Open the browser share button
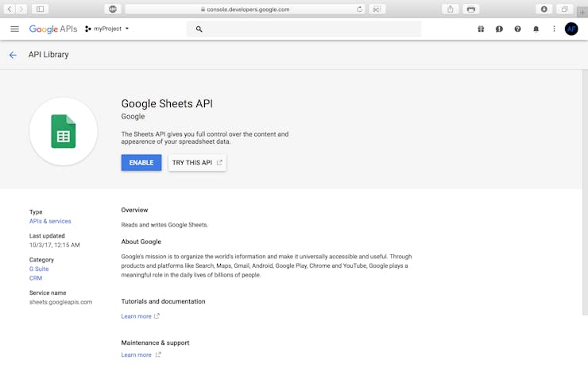This screenshot has width=588, height=368. tap(451, 9)
